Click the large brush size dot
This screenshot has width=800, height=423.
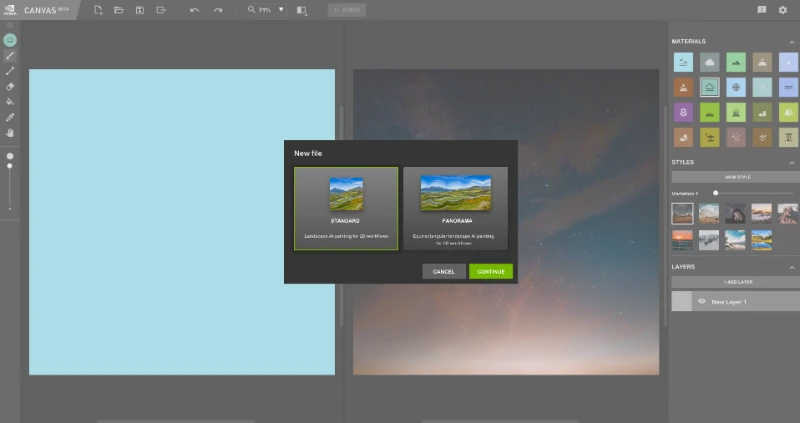(x=10, y=156)
